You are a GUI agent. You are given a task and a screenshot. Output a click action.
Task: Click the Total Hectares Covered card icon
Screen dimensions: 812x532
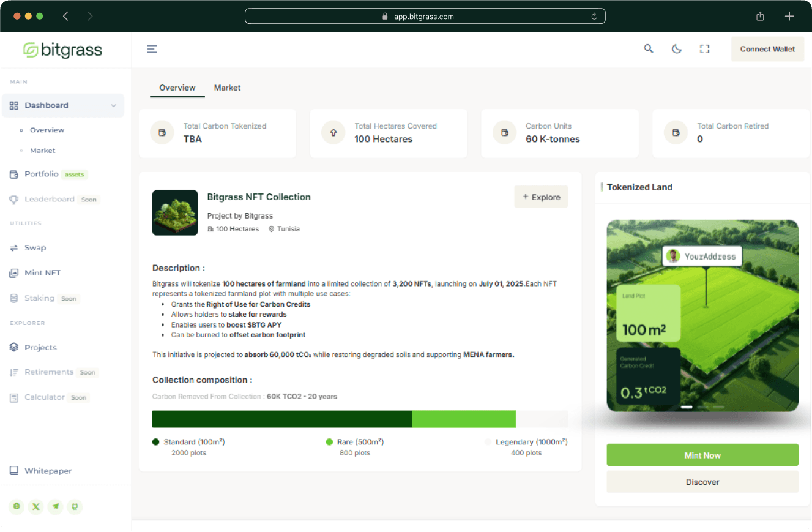click(x=333, y=132)
